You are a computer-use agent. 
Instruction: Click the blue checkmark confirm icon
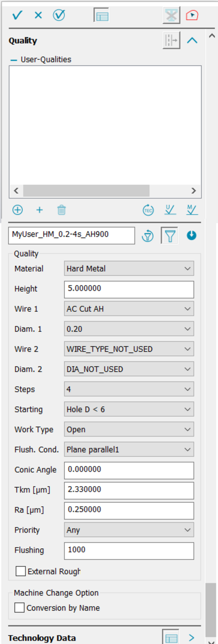[17, 15]
